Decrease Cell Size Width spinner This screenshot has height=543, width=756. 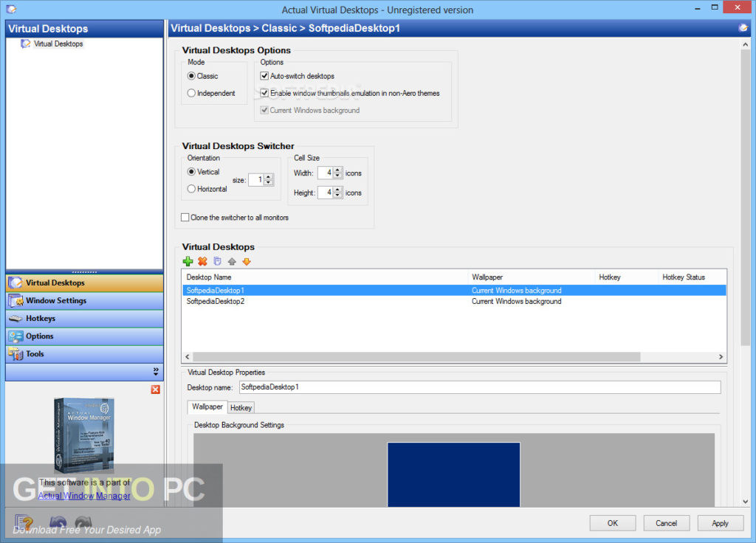pyautogui.click(x=337, y=176)
